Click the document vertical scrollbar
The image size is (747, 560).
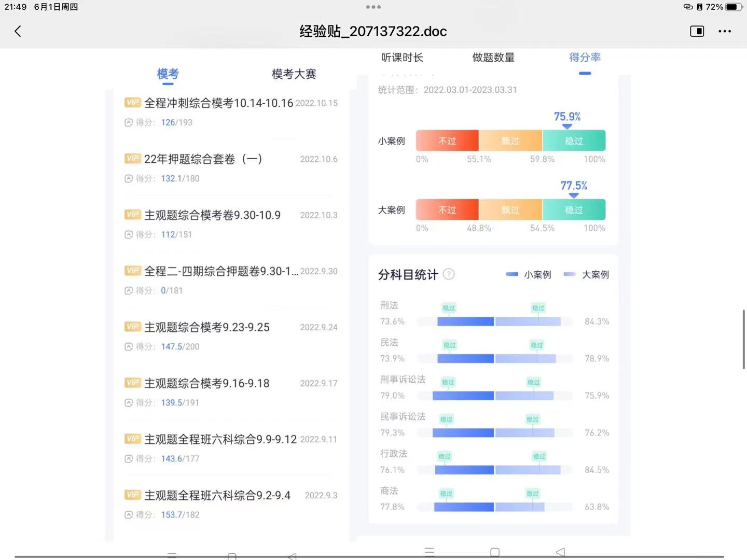click(744, 339)
